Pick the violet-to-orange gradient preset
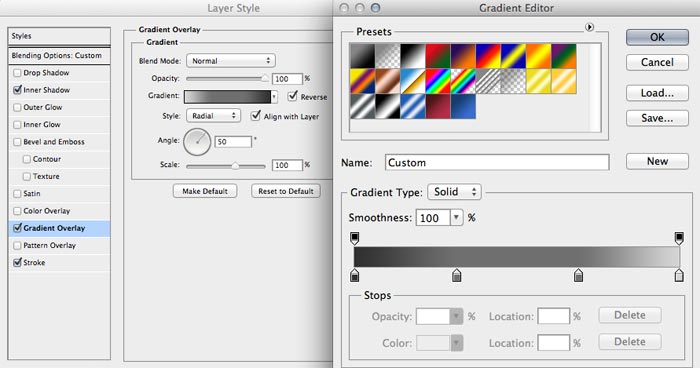Screen dimensions: 700x368 point(463,56)
